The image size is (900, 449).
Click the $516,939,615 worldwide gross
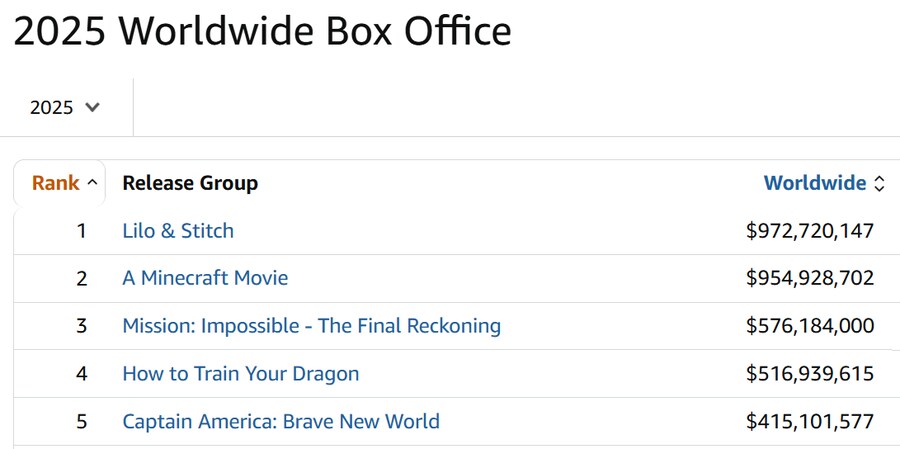(810, 374)
